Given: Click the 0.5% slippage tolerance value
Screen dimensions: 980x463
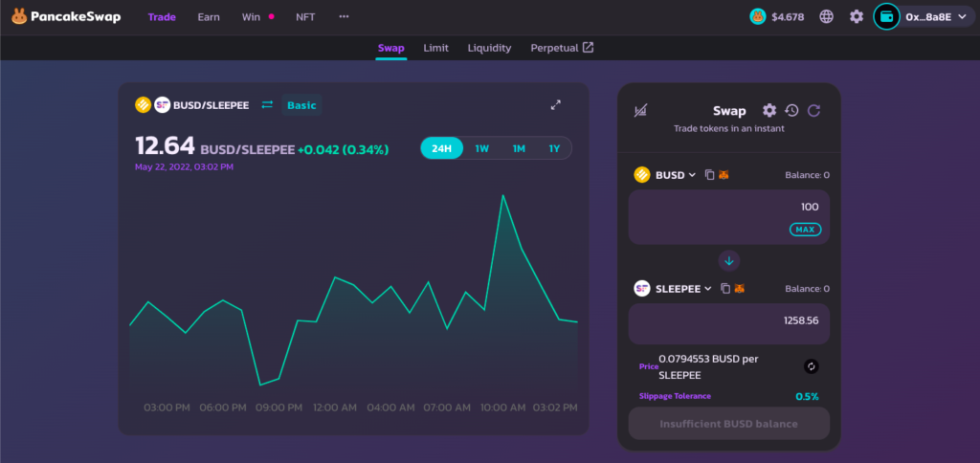Looking at the screenshot, I should point(807,396).
